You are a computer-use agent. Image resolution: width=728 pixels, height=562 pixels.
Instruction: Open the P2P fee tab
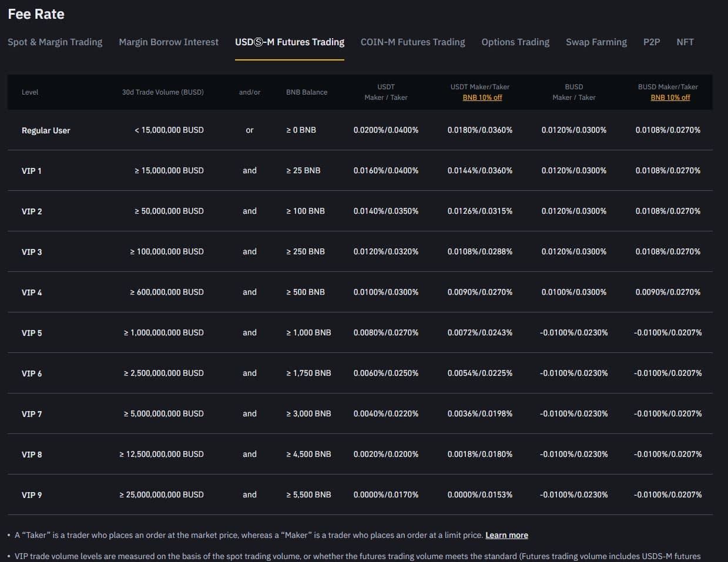[x=652, y=42]
